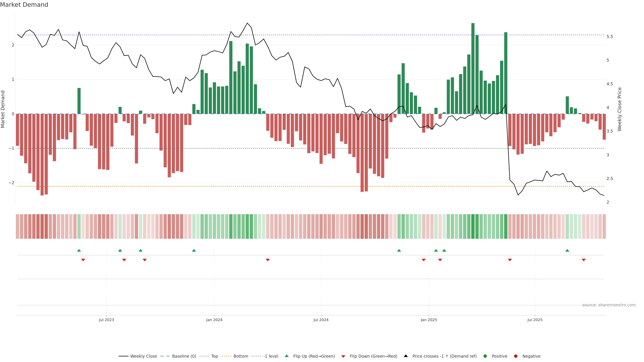Image resolution: width=644 pixels, height=362 pixels.
Task: Open the source: sharemaestro.com link
Action: (x=609, y=305)
